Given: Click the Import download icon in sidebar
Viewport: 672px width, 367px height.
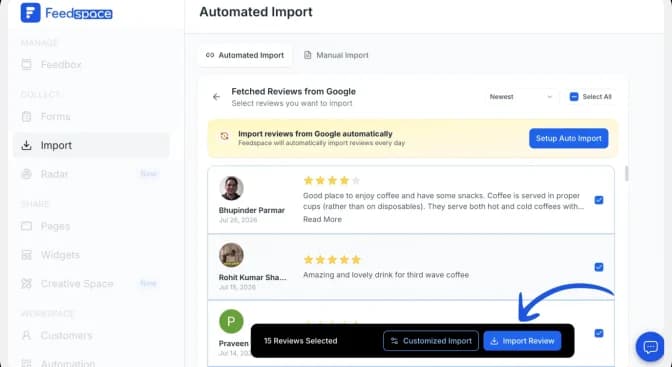Looking at the screenshot, I should click(27, 145).
